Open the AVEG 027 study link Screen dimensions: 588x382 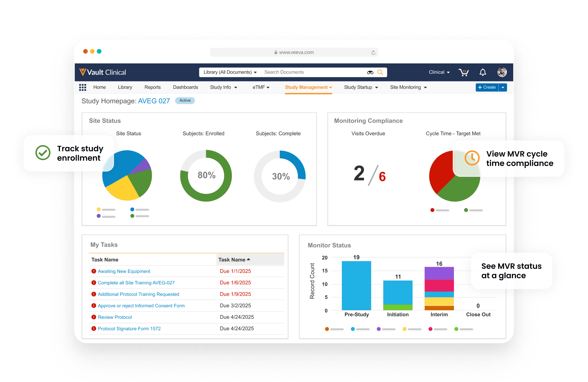click(154, 101)
